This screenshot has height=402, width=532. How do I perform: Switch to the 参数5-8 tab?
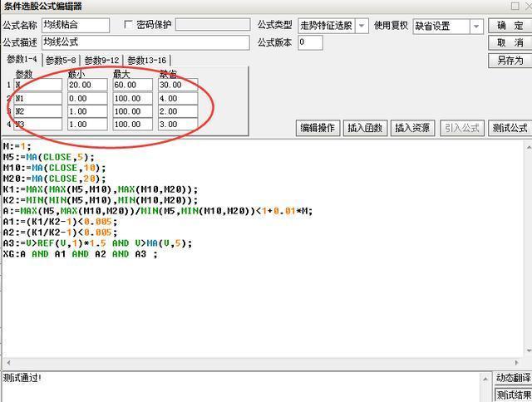click(x=61, y=60)
